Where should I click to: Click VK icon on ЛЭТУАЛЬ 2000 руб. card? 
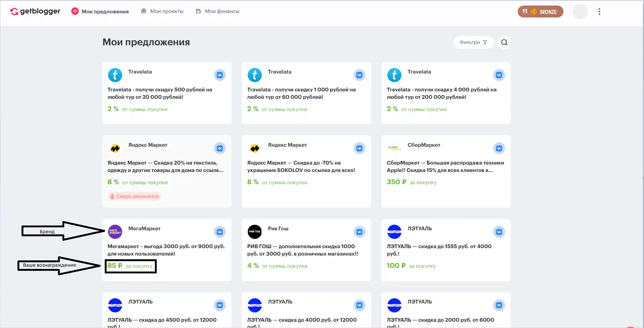pos(499,305)
